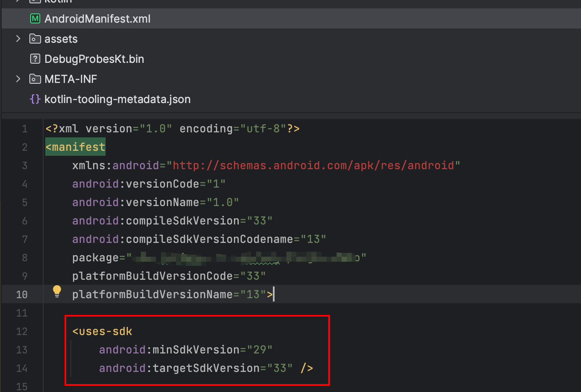The width and height of the screenshot is (581, 392).
Task: Click the <uses-sdk tag
Action: coord(102,331)
